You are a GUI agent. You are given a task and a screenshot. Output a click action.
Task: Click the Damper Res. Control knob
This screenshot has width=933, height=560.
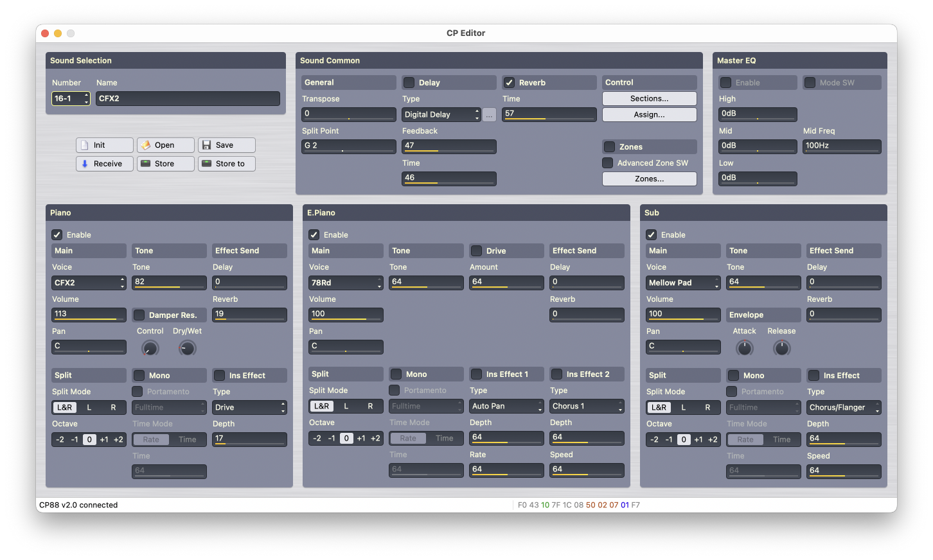click(x=150, y=348)
